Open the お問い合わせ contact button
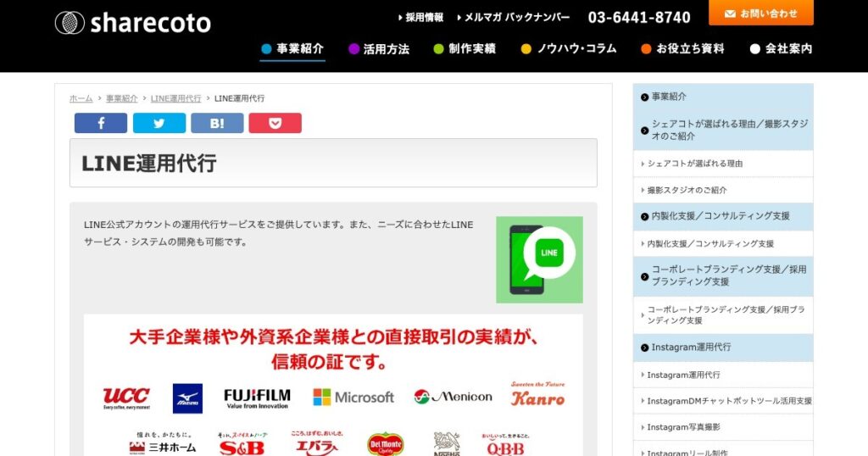The height and width of the screenshot is (456, 868). point(760,14)
